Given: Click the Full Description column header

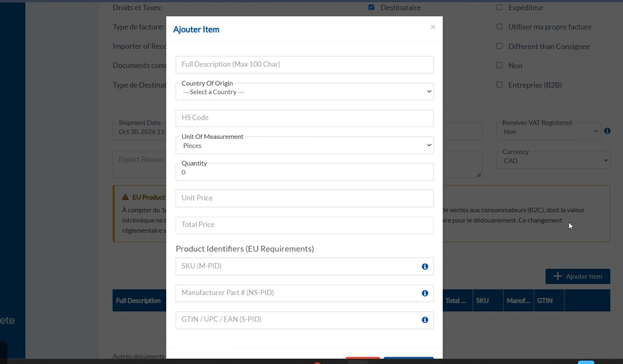Looking at the screenshot, I should [x=138, y=301].
